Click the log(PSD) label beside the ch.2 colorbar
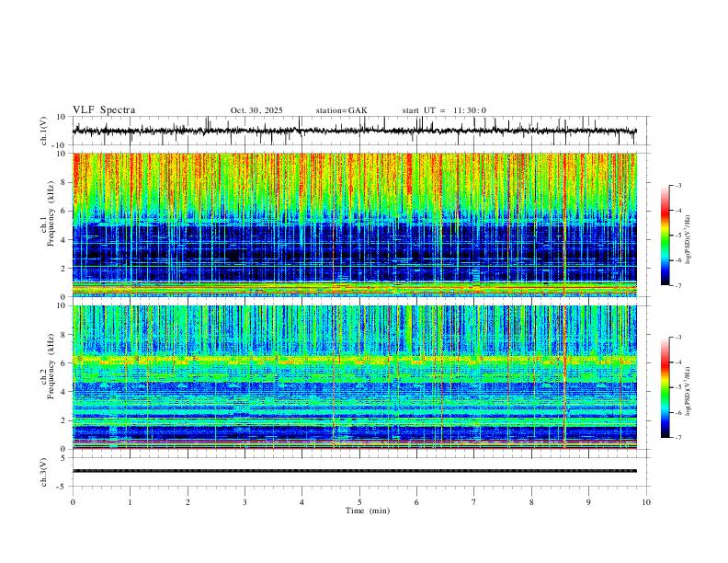 pos(688,391)
